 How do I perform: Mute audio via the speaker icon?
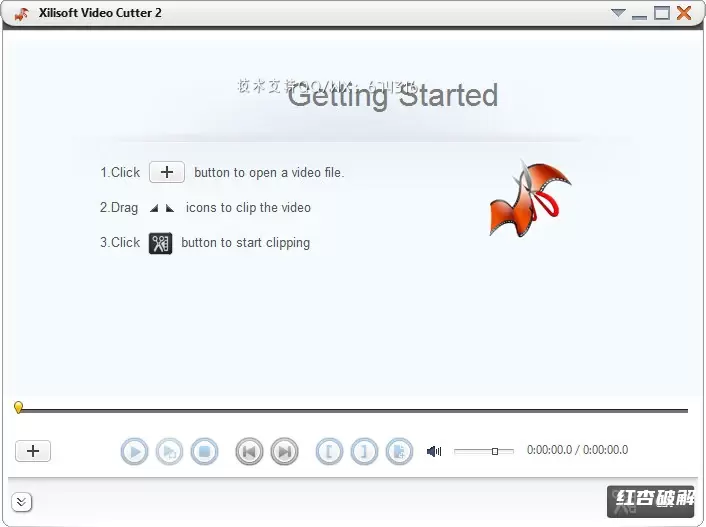pos(434,451)
